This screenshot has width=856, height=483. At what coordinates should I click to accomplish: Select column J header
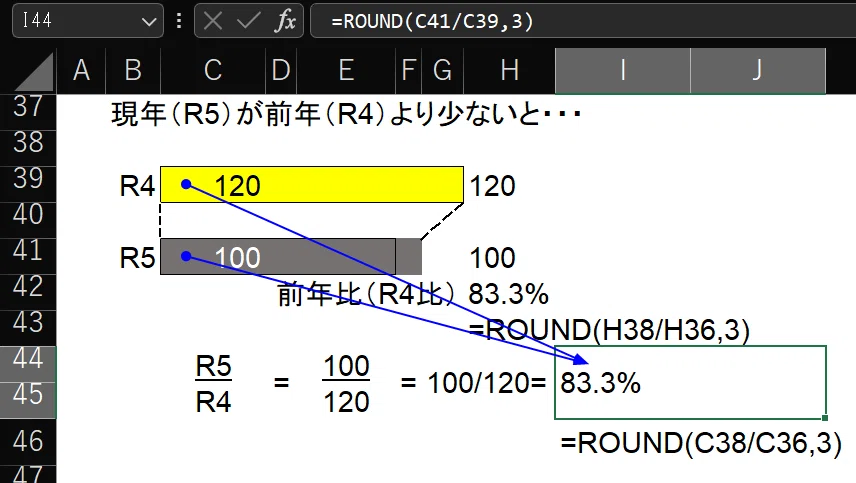(x=758, y=70)
